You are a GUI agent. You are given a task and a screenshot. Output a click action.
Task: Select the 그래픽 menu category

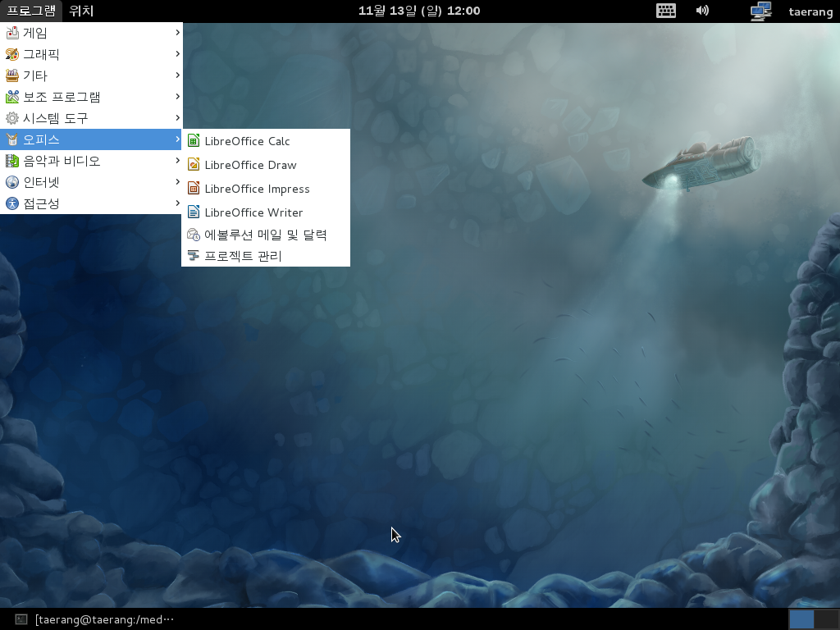pos(91,54)
